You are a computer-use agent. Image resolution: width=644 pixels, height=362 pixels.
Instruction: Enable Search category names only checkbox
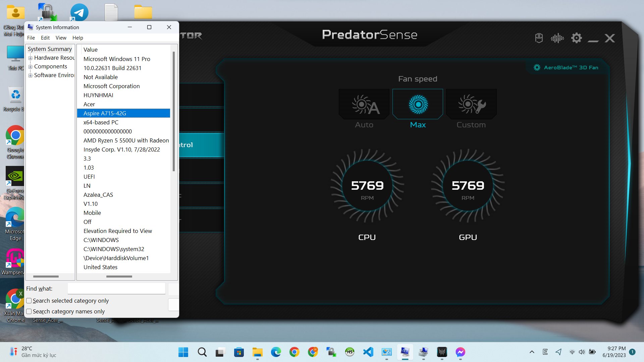pyautogui.click(x=29, y=311)
